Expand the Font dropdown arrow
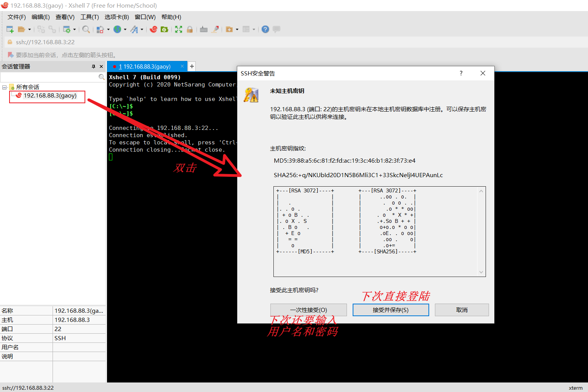Screen dimensions: 588x392 coord(142,29)
